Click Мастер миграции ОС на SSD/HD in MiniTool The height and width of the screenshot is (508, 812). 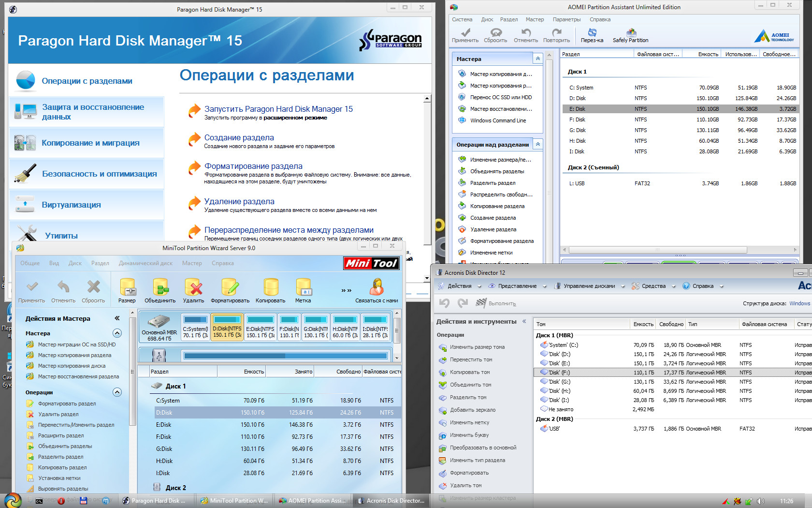(x=77, y=344)
